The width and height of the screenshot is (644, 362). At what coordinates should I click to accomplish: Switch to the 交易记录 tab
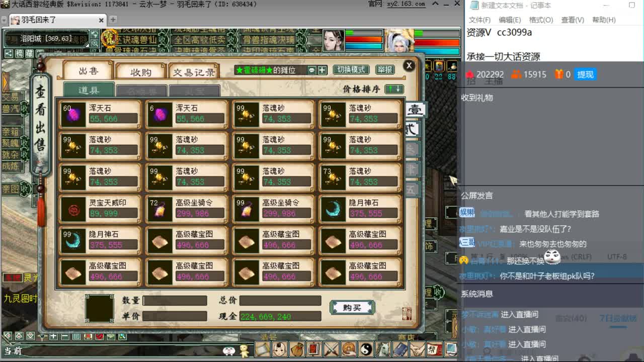tap(194, 72)
